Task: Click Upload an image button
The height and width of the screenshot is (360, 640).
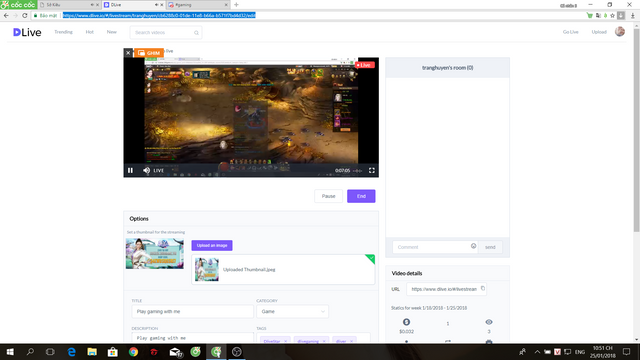Action: click(212, 245)
